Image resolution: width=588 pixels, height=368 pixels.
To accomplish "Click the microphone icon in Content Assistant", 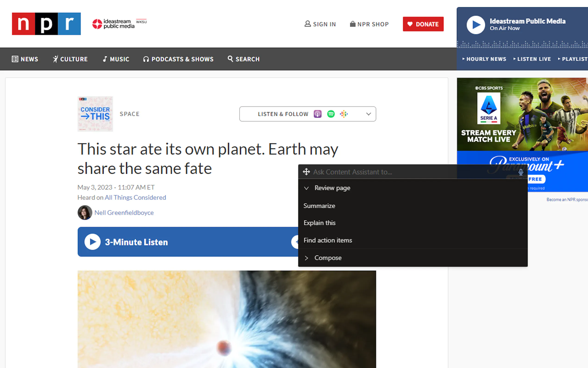I will (521, 172).
